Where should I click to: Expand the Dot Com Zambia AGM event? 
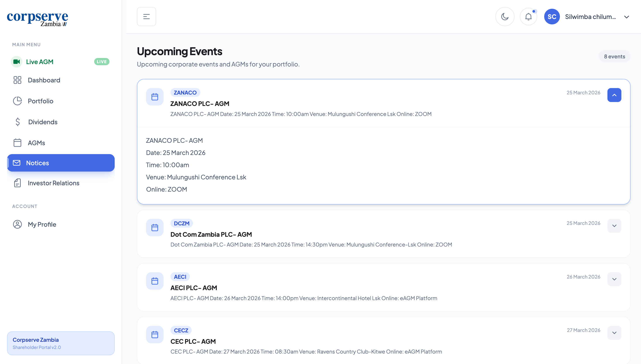pos(614,226)
